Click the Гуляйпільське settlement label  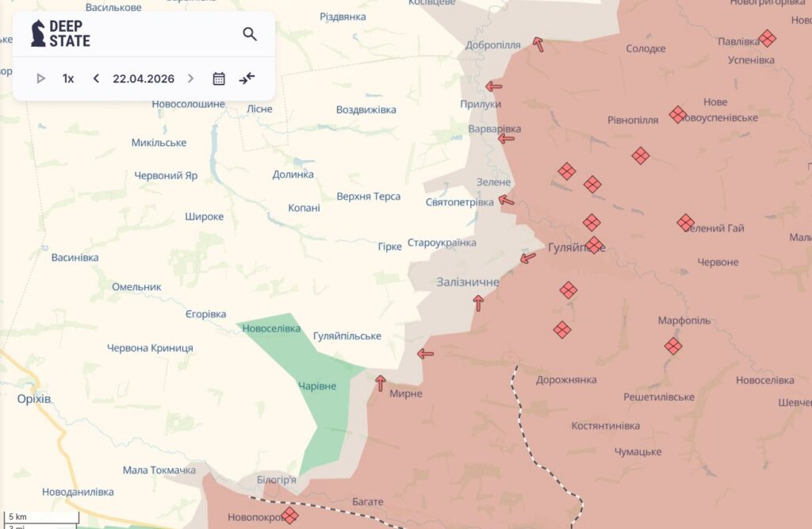tap(347, 336)
